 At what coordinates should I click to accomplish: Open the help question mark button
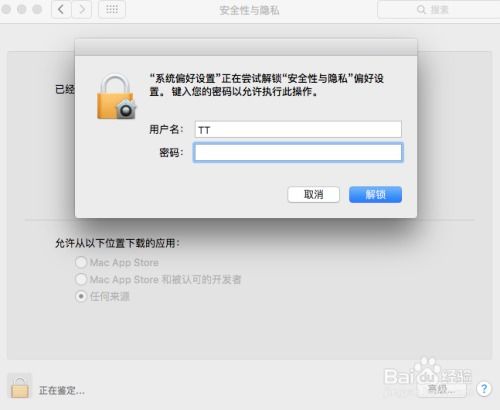(484, 388)
